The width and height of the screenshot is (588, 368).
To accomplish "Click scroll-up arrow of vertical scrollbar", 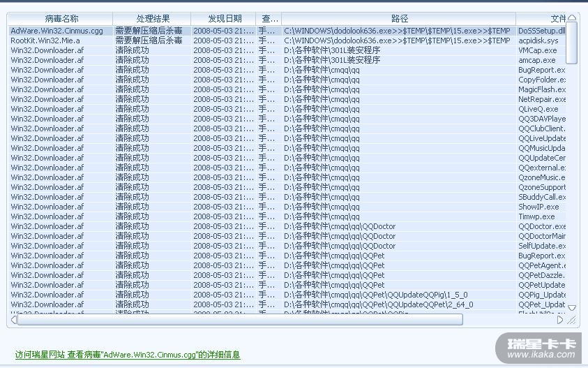I will tap(572, 17).
